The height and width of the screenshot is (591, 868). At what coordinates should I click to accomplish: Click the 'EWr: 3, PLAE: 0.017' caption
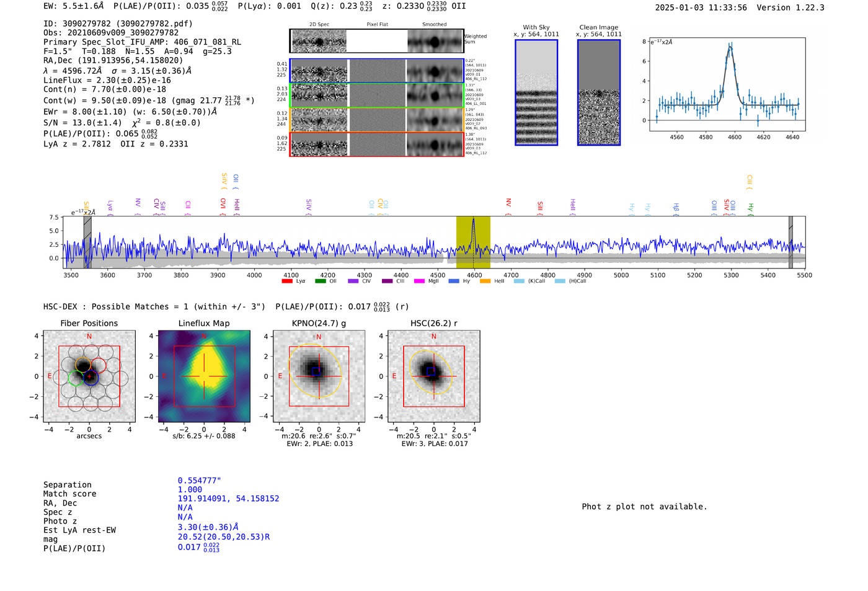point(435,444)
